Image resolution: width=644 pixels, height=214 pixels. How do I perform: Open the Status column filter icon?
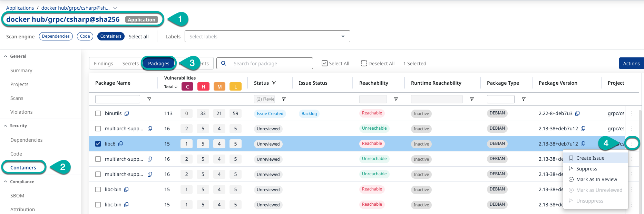click(274, 83)
